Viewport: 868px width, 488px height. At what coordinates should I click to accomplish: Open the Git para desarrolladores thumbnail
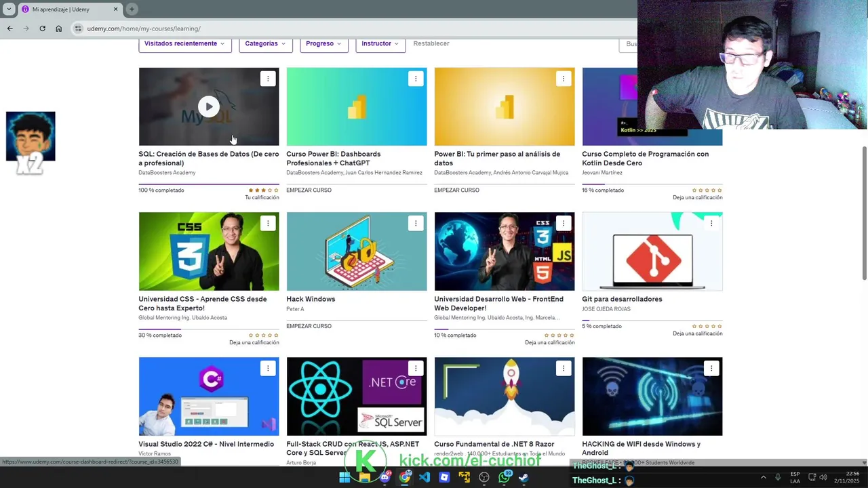pos(652,251)
